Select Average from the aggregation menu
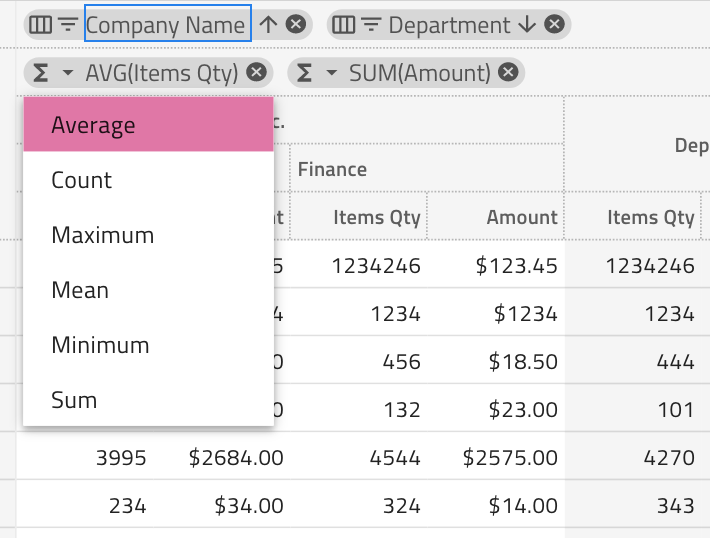This screenshot has height=538, width=710. click(93, 125)
